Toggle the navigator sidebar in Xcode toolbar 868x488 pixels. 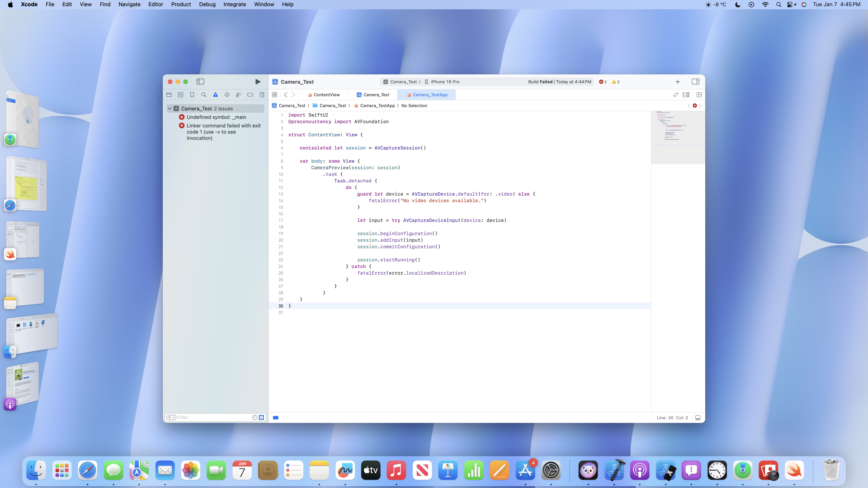pos(200,82)
